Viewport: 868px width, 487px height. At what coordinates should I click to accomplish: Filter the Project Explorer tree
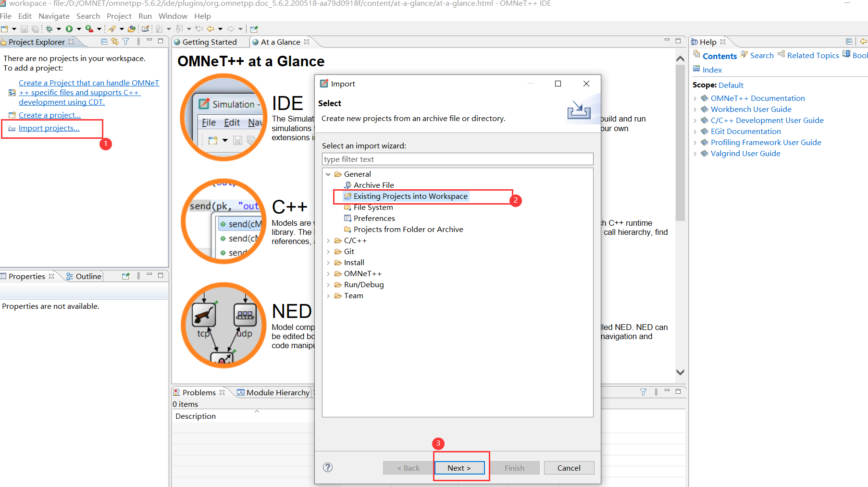click(x=125, y=42)
